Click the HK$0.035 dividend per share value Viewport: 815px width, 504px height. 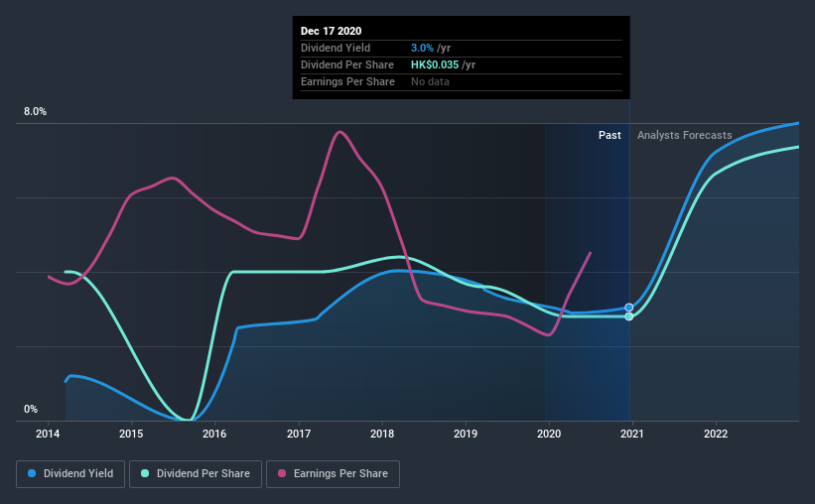435,64
